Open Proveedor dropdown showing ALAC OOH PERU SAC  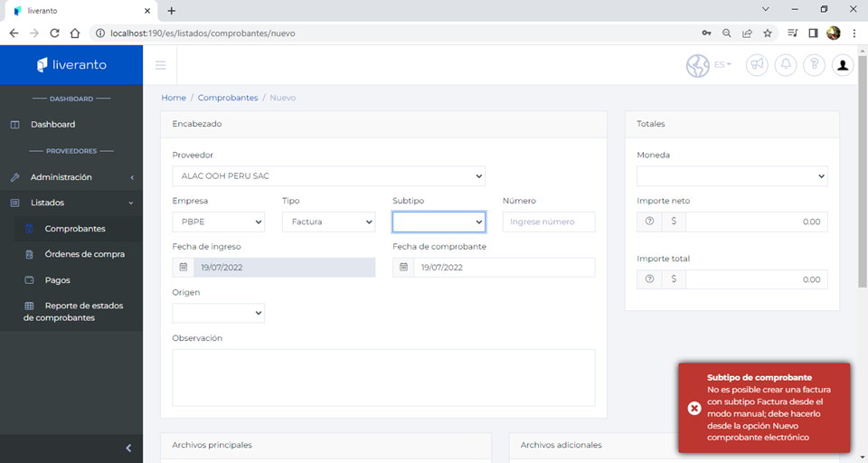[329, 175]
